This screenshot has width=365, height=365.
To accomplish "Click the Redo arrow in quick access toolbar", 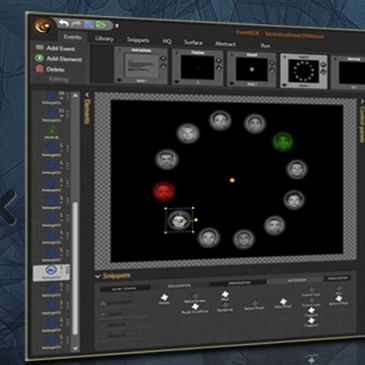I will (x=76, y=25).
